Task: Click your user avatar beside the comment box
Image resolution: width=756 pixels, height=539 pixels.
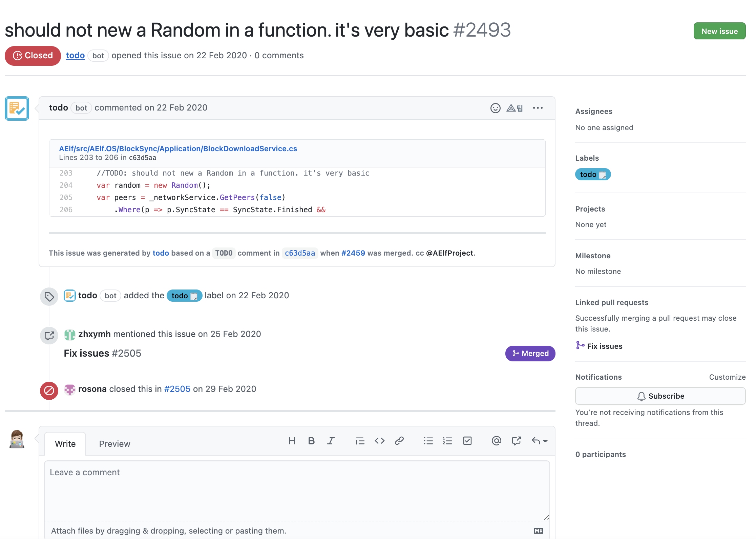Action: (x=17, y=439)
